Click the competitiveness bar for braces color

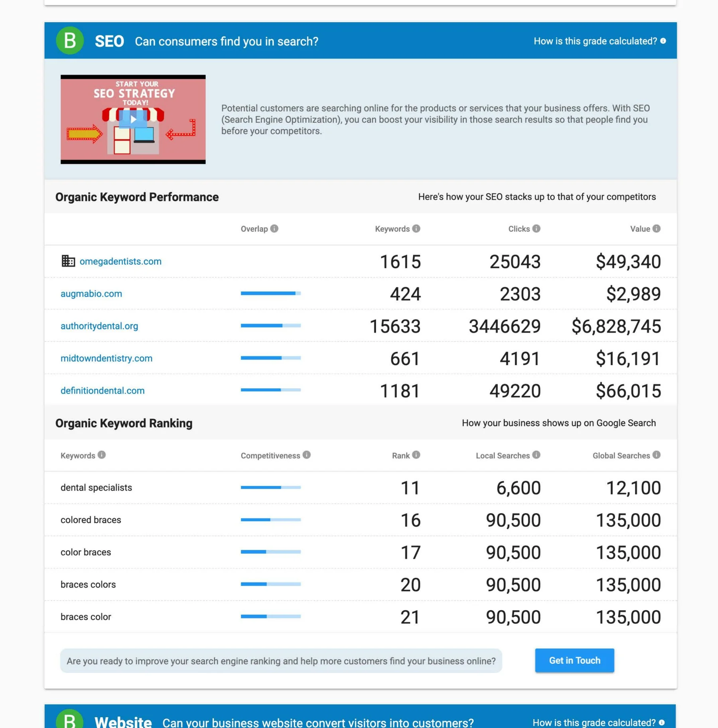[x=271, y=616]
